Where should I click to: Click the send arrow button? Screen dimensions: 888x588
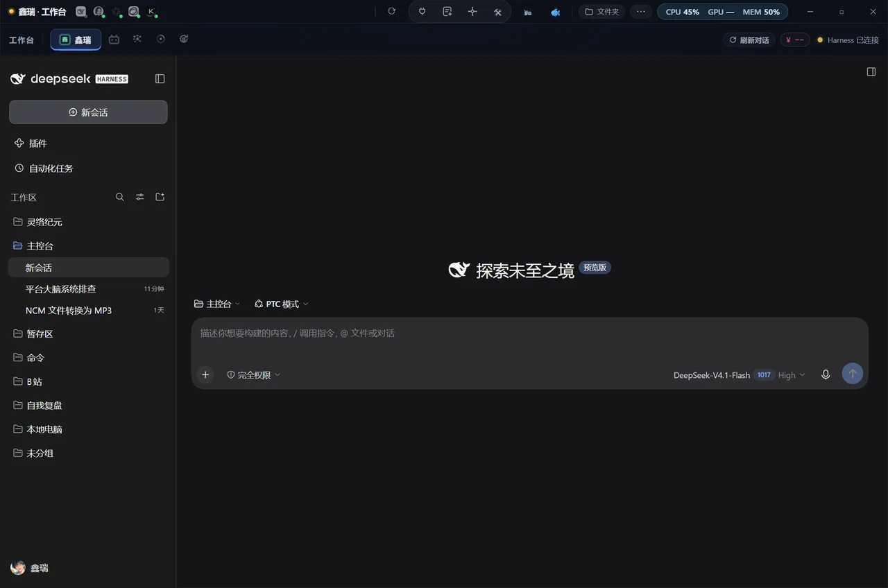(853, 374)
